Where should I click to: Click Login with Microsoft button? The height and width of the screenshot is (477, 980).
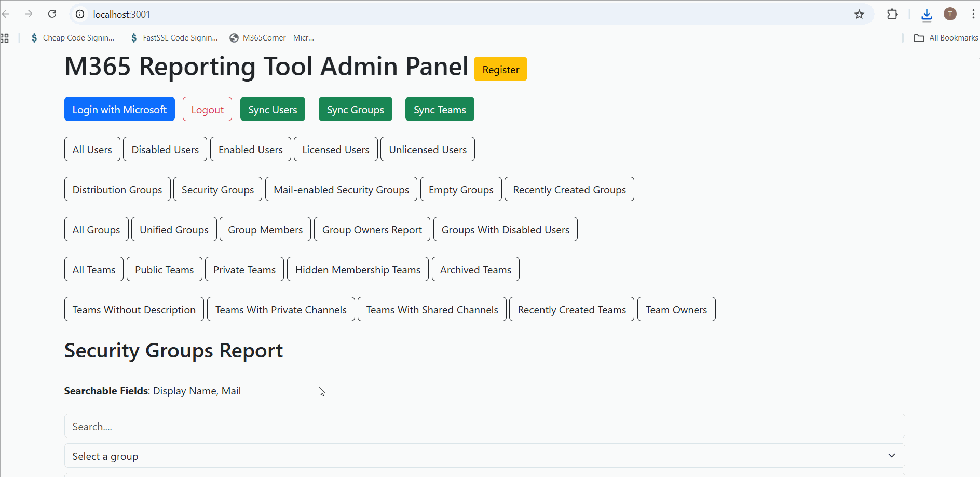[119, 109]
